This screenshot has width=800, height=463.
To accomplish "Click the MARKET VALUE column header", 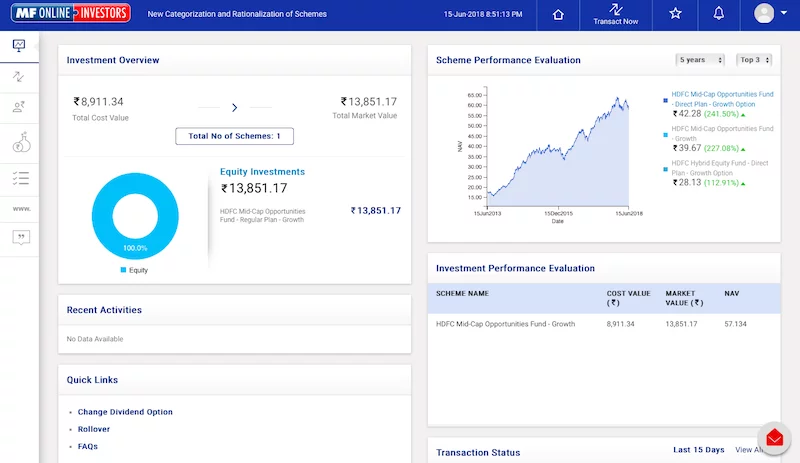I will pyautogui.click(x=684, y=298).
